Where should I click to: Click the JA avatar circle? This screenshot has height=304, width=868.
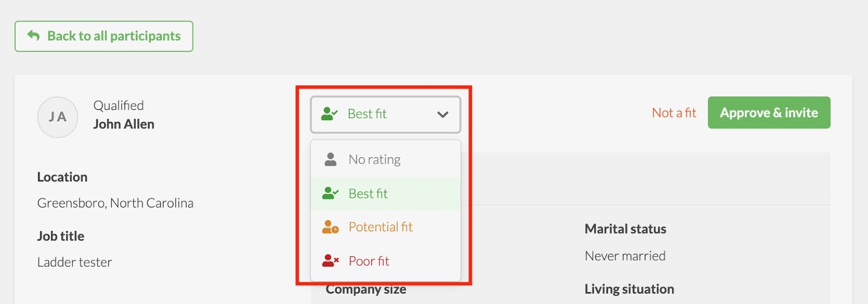tap(58, 117)
